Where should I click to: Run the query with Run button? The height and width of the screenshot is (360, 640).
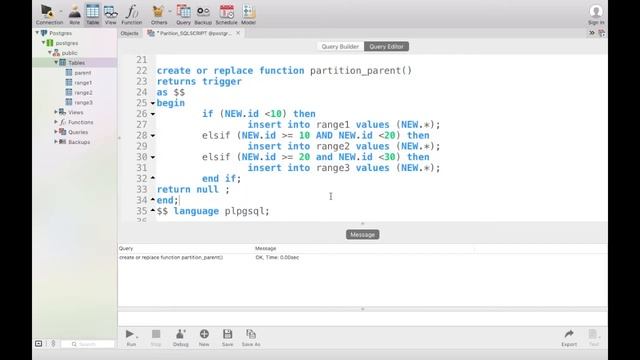point(130,334)
